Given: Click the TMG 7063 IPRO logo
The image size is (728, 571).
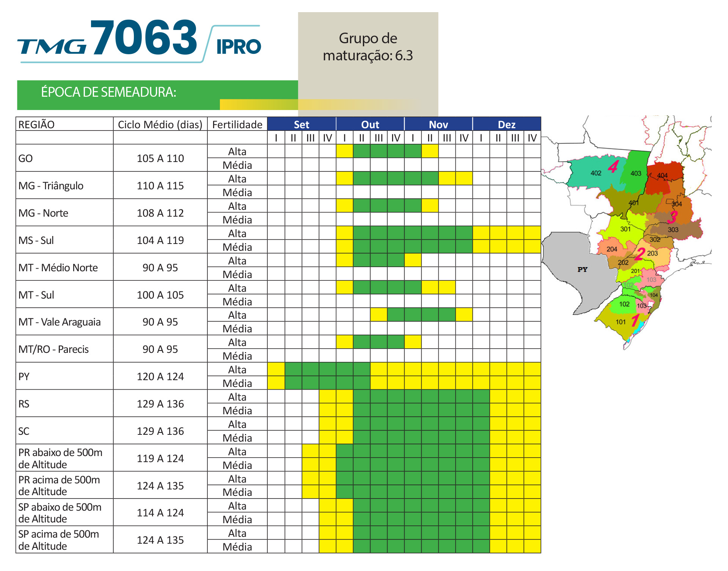Looking at the screenshot, I should tap(140, 40).
